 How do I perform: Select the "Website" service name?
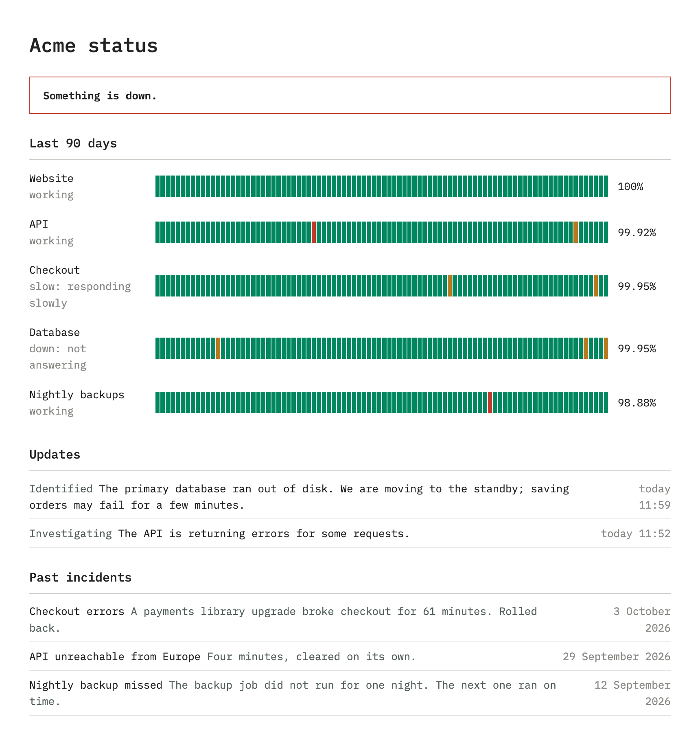(51, 178)
